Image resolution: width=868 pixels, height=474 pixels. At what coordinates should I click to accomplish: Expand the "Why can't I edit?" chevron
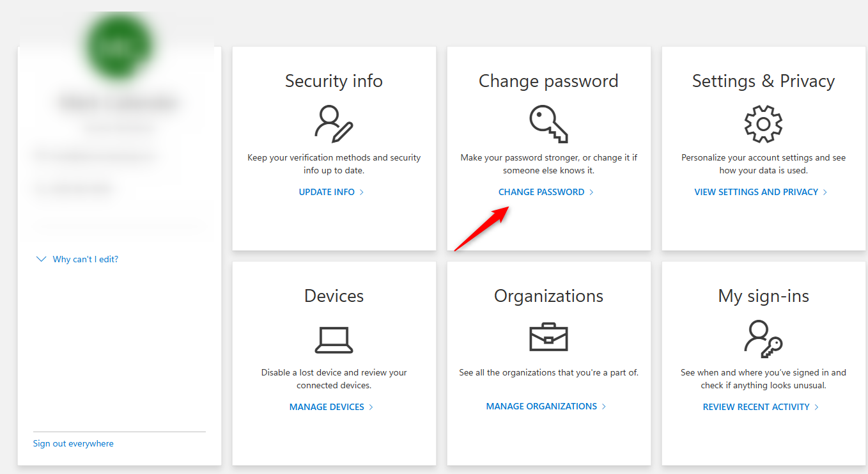42,259
